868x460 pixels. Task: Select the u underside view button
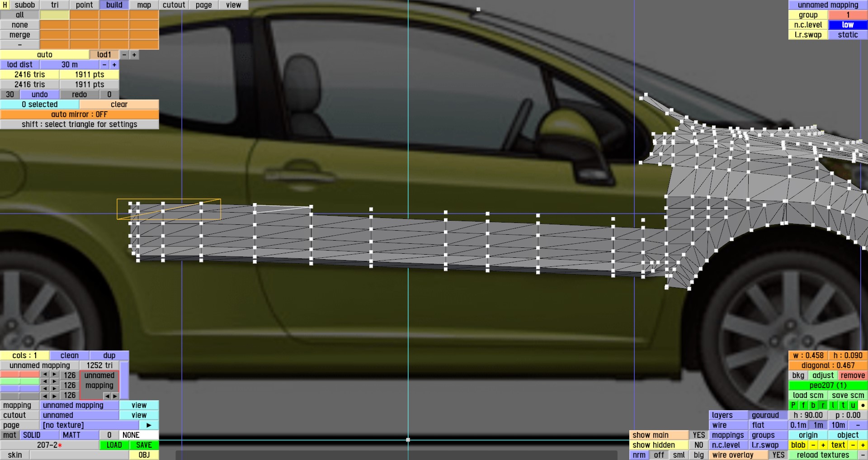coord(853,405)
